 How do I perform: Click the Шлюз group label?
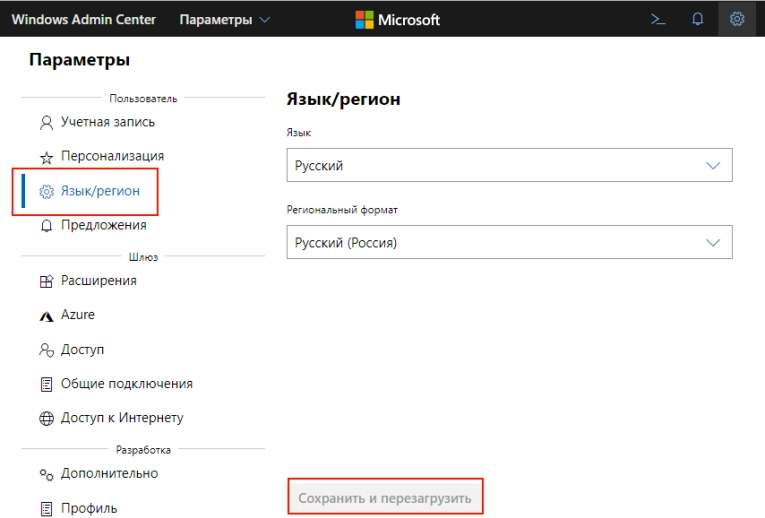143,257
